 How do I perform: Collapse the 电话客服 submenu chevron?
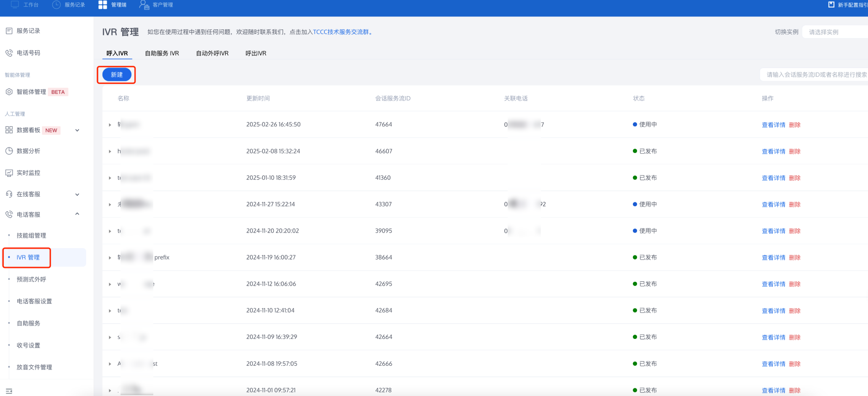pos(77,214)
